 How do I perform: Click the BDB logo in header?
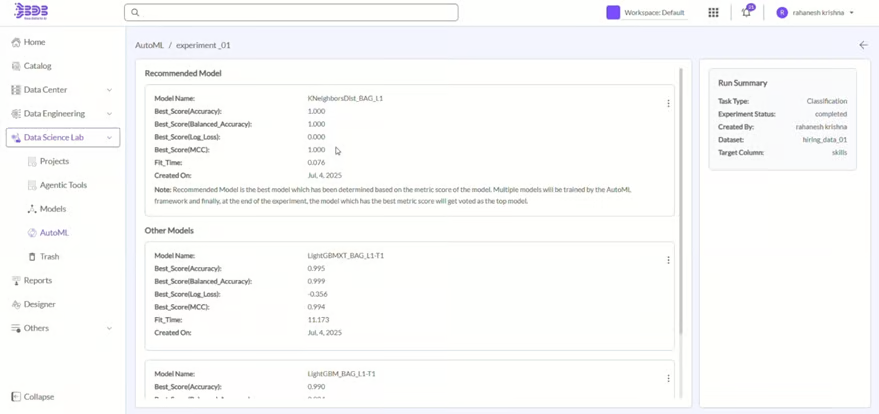[31, 12]
